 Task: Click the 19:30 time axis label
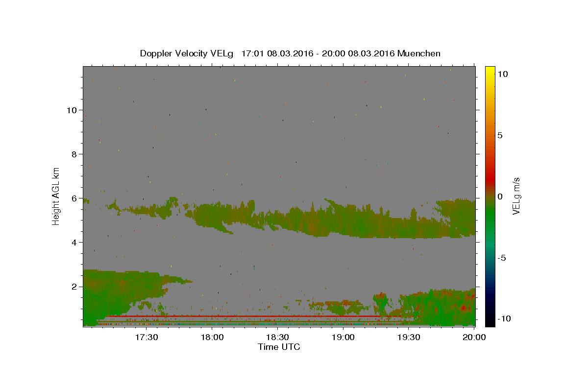click(408, 337)
